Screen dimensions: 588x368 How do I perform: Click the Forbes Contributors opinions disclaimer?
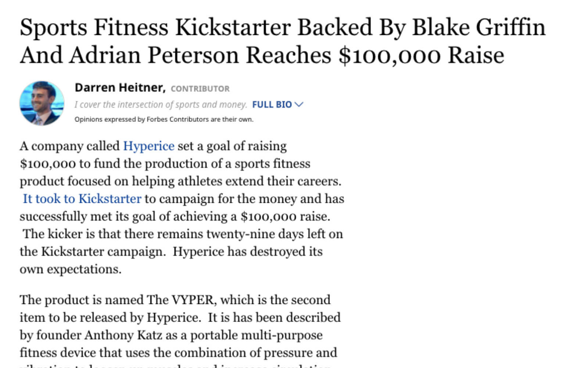164,119
